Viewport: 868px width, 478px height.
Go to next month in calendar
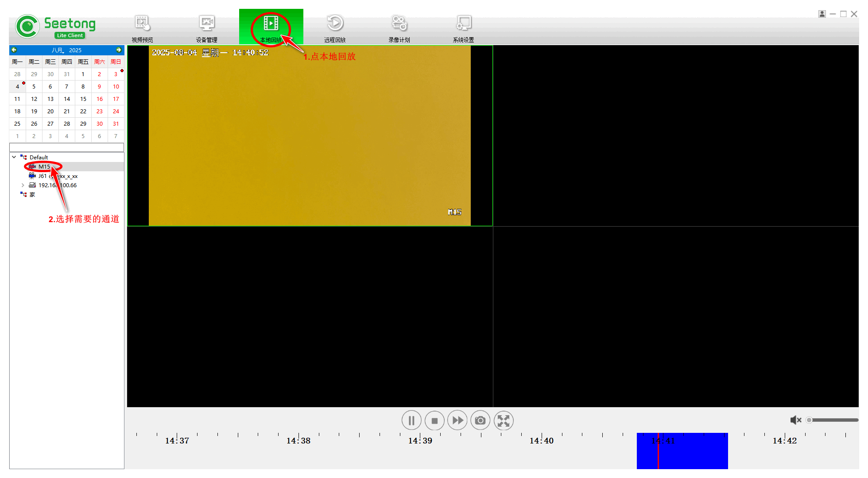click(119, 50)
